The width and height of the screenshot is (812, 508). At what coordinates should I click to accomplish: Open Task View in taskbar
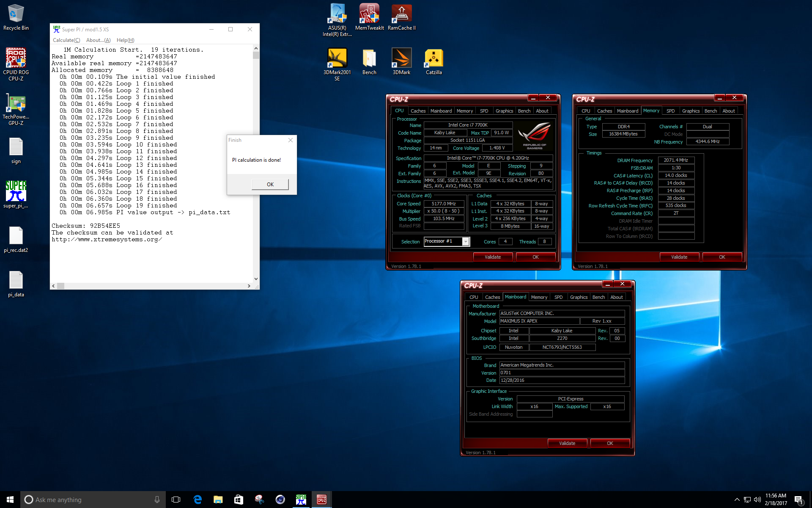(x=176, y=500)
